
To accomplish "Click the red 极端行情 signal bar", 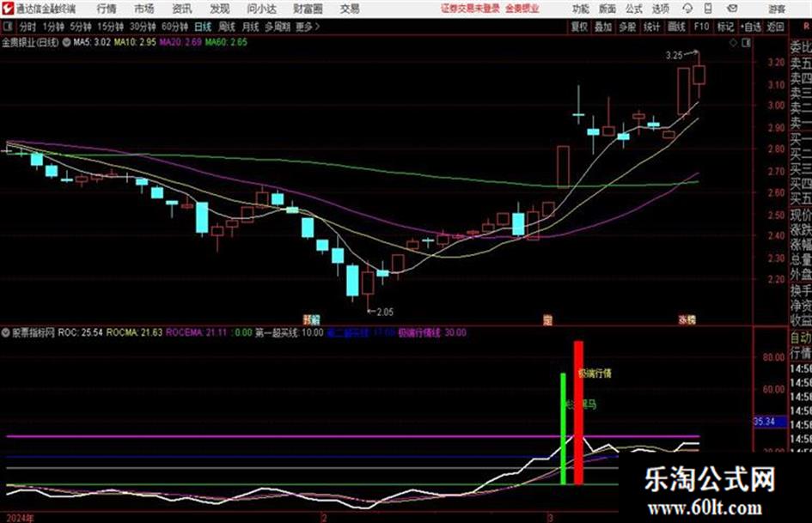I will coord(578,412).
